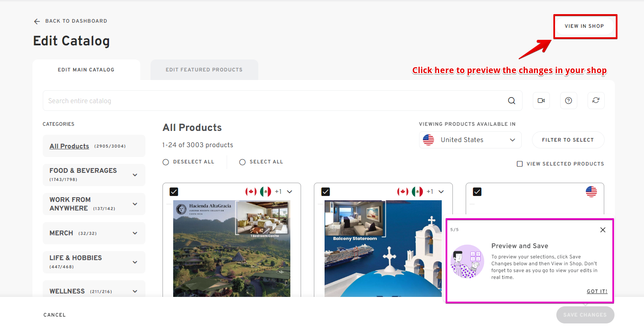Close the Preview and Save tooltip
644x332 pixels.
pos(603,230)
